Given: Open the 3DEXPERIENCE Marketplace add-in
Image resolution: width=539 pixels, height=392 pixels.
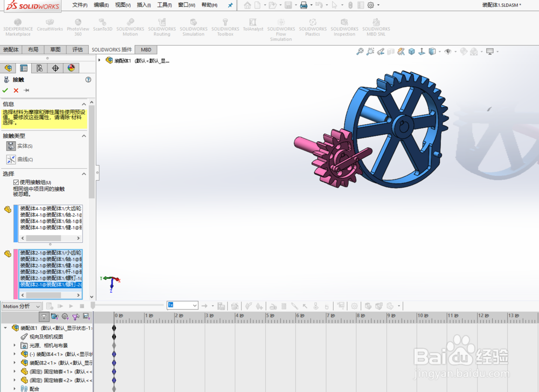Looking at the screenshot, I should tap(18, 27).
